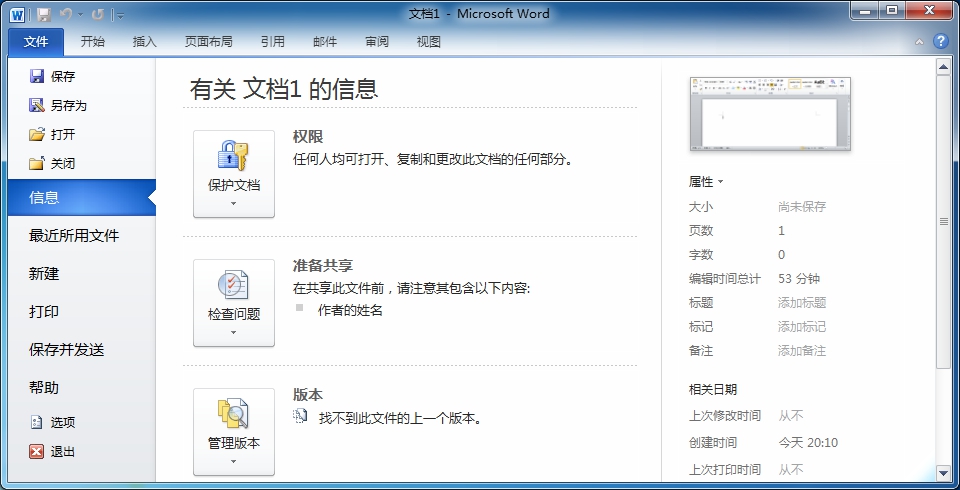Click the 版本 heading
The height and width of the screenshot is (490, 960).
[308, 394]
